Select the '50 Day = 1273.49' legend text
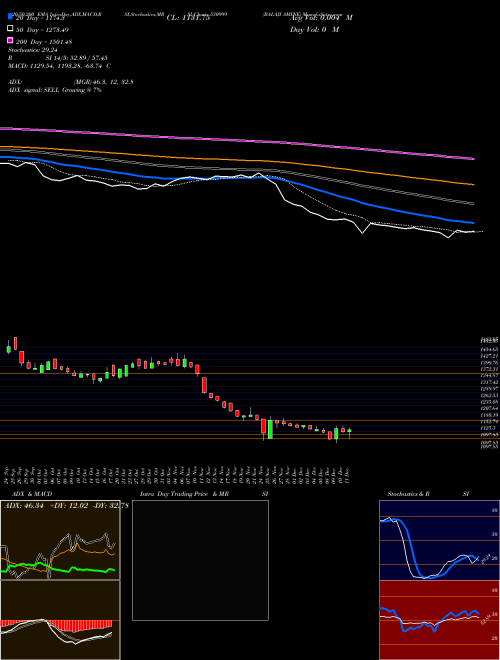Viewport: 500px width, 660px height. coord(42,30)
